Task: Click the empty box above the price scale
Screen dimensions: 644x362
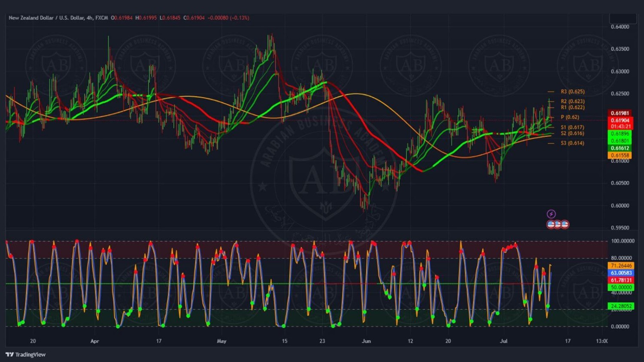Action: [623, 18]
